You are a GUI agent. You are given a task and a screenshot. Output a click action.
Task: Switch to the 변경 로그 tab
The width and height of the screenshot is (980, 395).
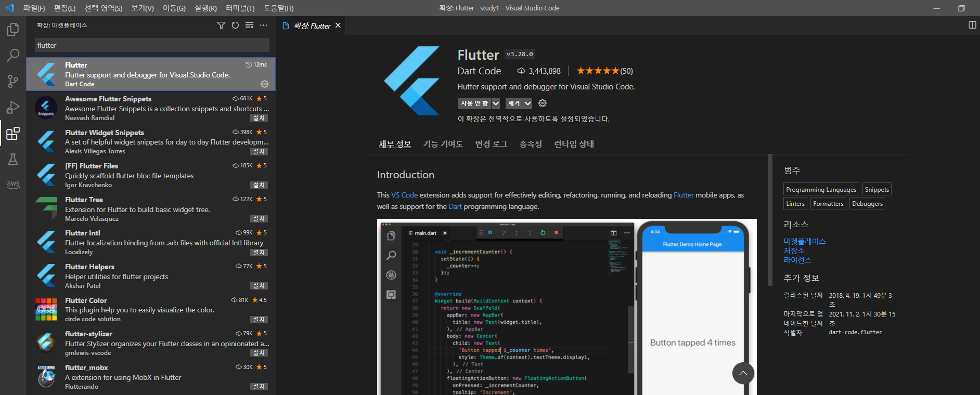tap(491, 144)
